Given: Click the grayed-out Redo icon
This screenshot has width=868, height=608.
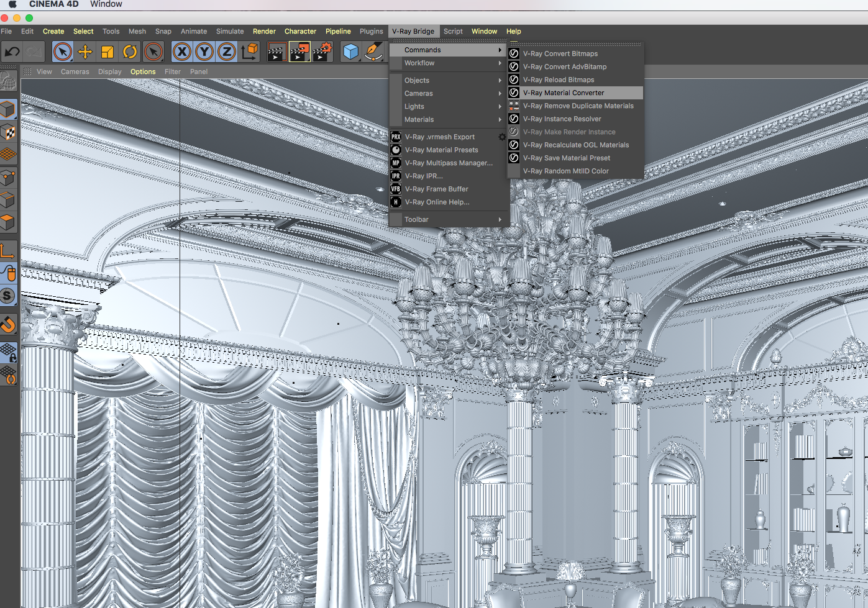Looking at the screenshot, I should coord(34,52).
